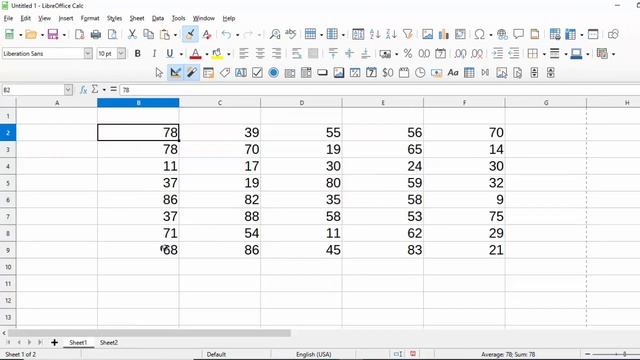Click the horizontal scrollbar
This screenshot has width=640, height=360.
tap(149, 333)
